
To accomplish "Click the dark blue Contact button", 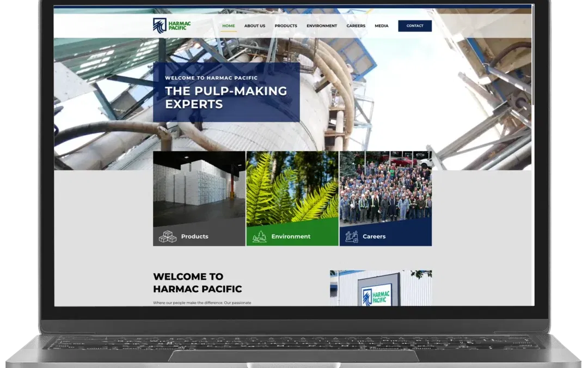I will pos(415,26).
